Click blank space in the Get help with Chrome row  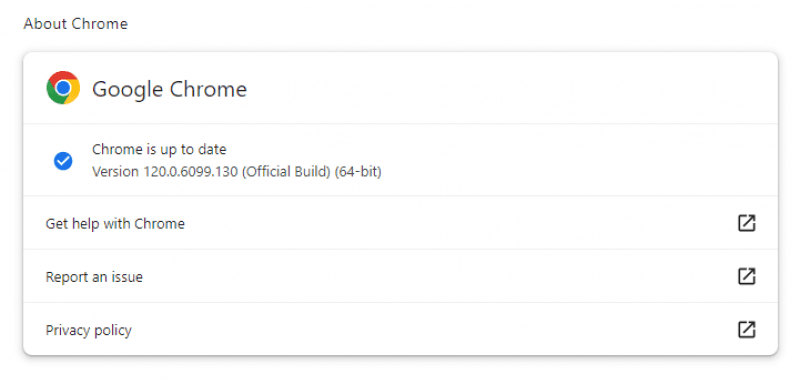point(459,223)
